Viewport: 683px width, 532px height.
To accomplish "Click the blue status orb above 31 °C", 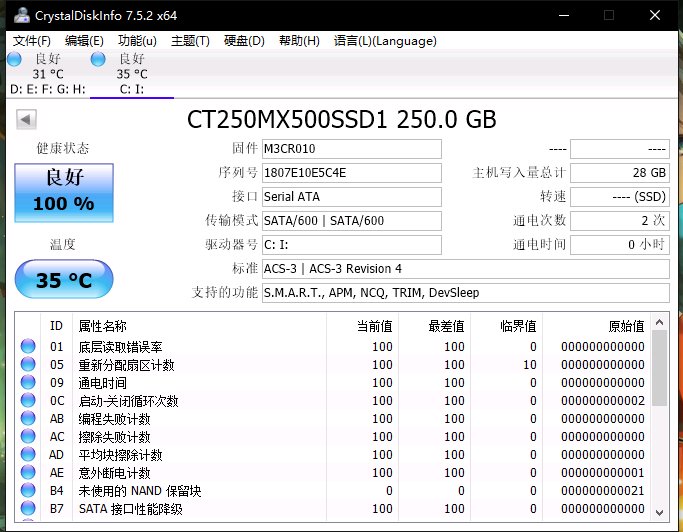I will (14, 59).
